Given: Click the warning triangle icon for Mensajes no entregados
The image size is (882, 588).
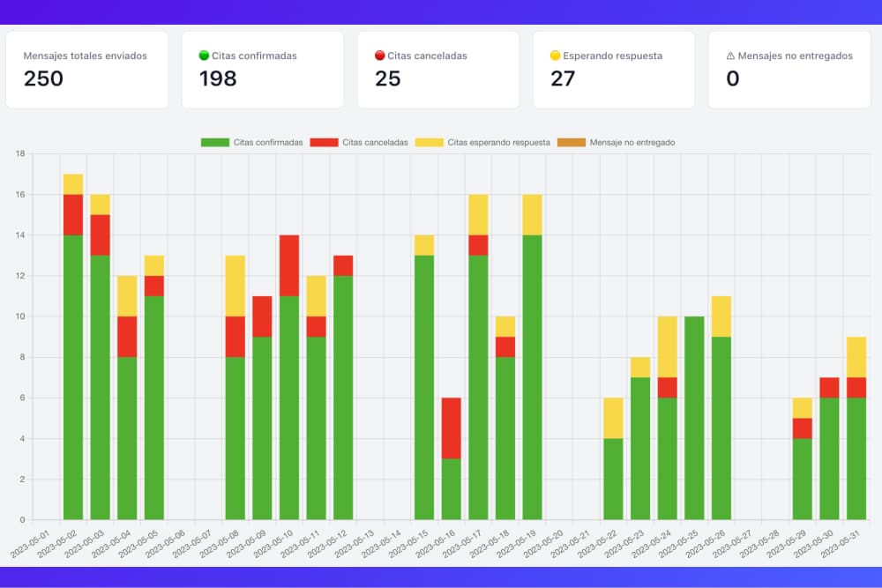Looking at the screenshot, I should click(x=730, y=56).
